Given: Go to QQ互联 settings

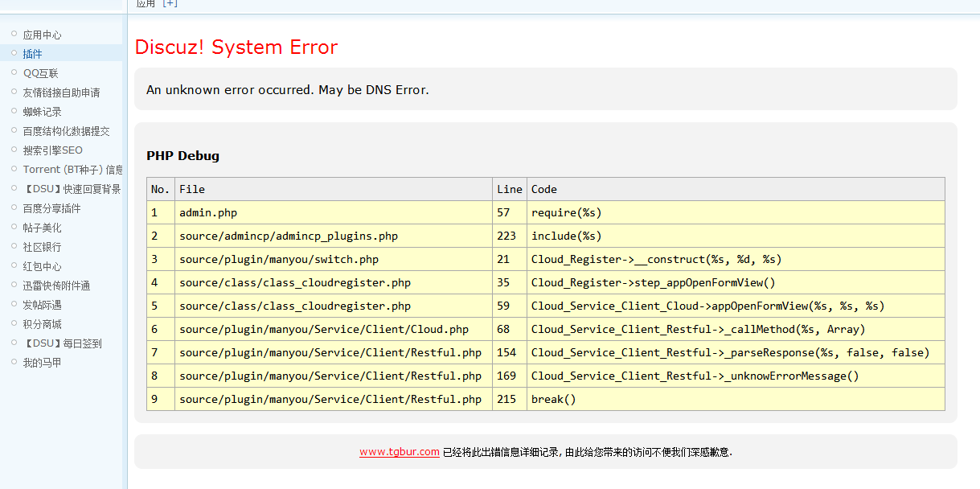Looking at the screenshot, I should [x=40, y=73].
